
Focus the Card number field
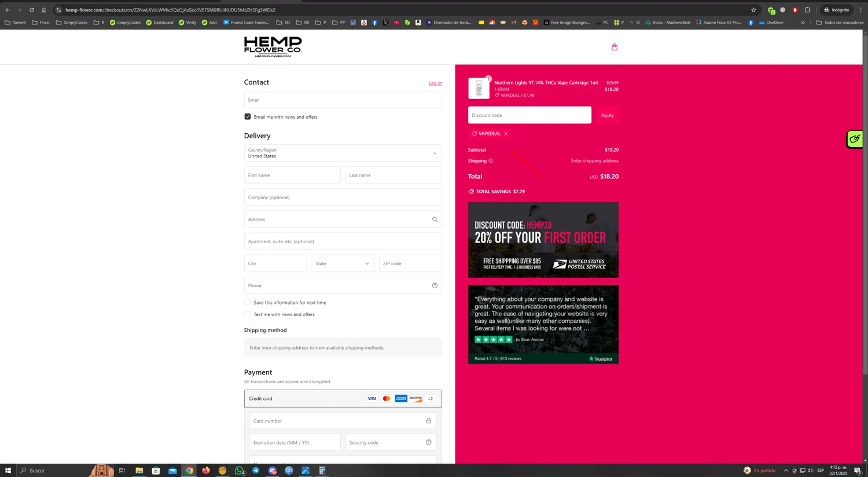[343, 421]
